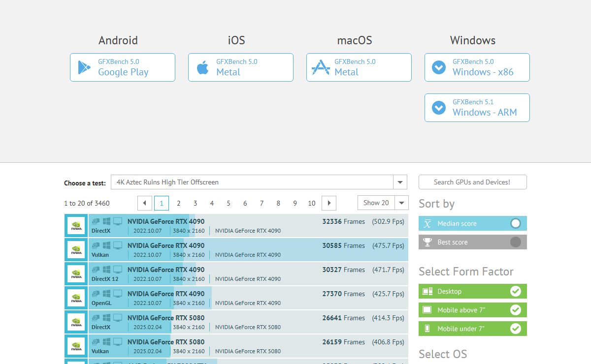Open GFXBench 5.0 Google Play download
Viewport: 591px width, 364px height.
[123, 67]
